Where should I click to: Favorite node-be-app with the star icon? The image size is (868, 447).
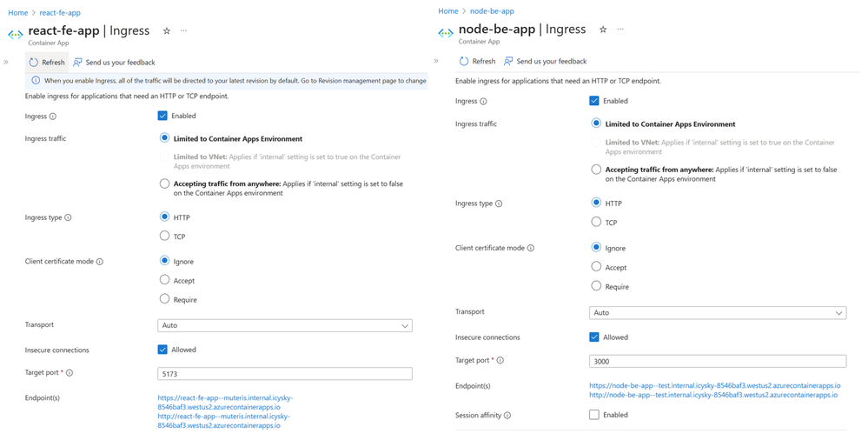[x=603, y=30]
